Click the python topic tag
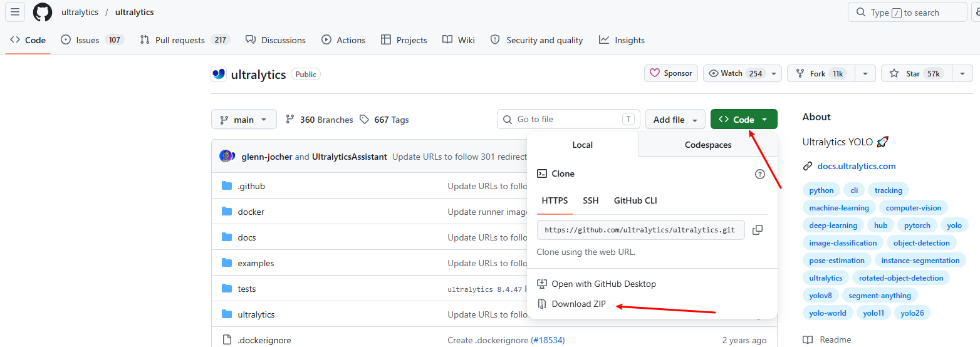This screenshot has height=347, width=980. click(821, 190)
